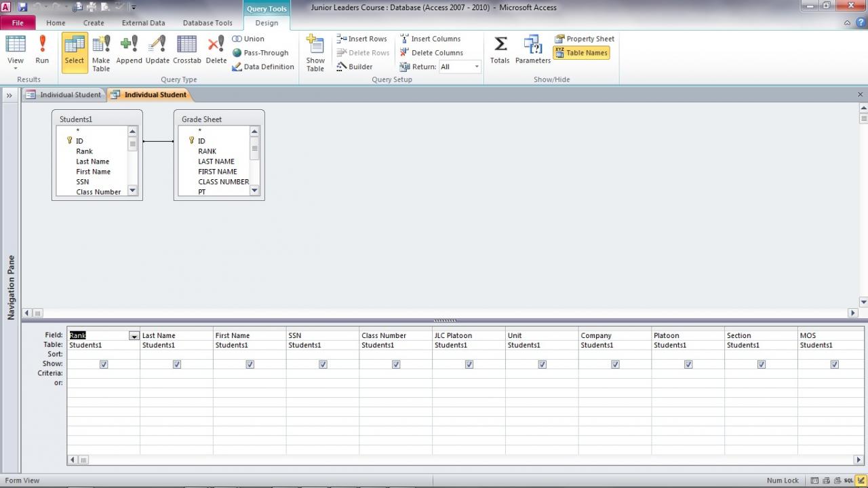The width and height of the screenshot is (868, 488).
Task: Select Last Name in Students1 list
Action: click(92, 162)
